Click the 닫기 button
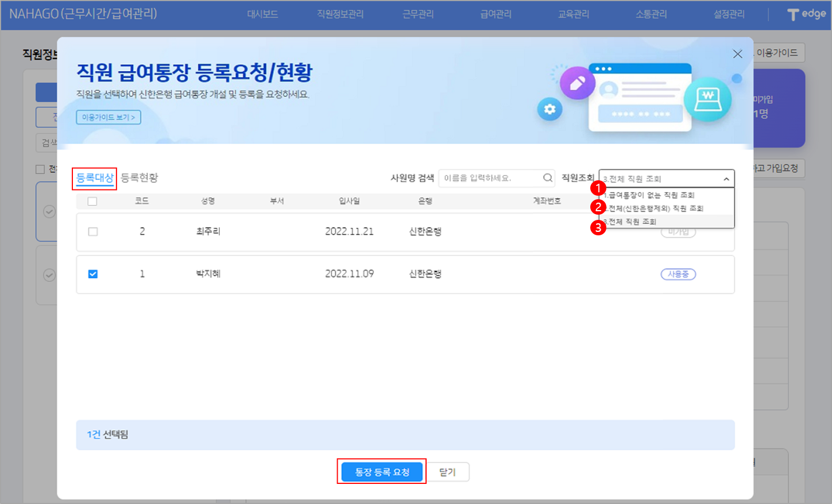 tap(447, 472)
